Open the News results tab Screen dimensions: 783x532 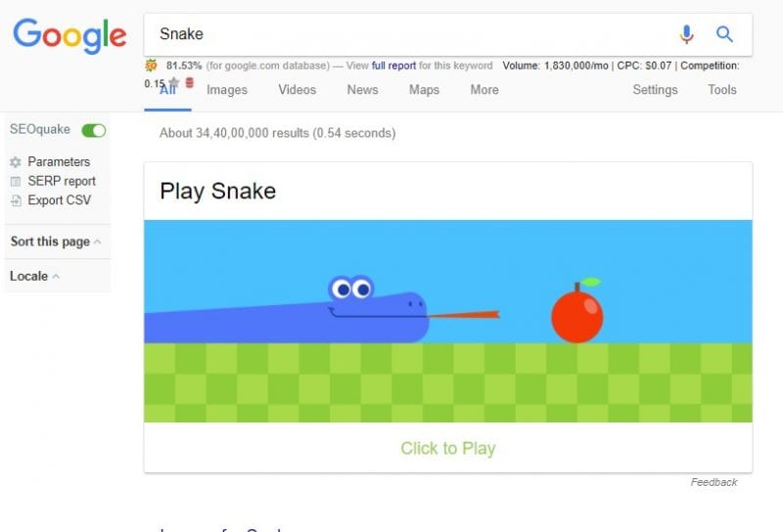362,90
